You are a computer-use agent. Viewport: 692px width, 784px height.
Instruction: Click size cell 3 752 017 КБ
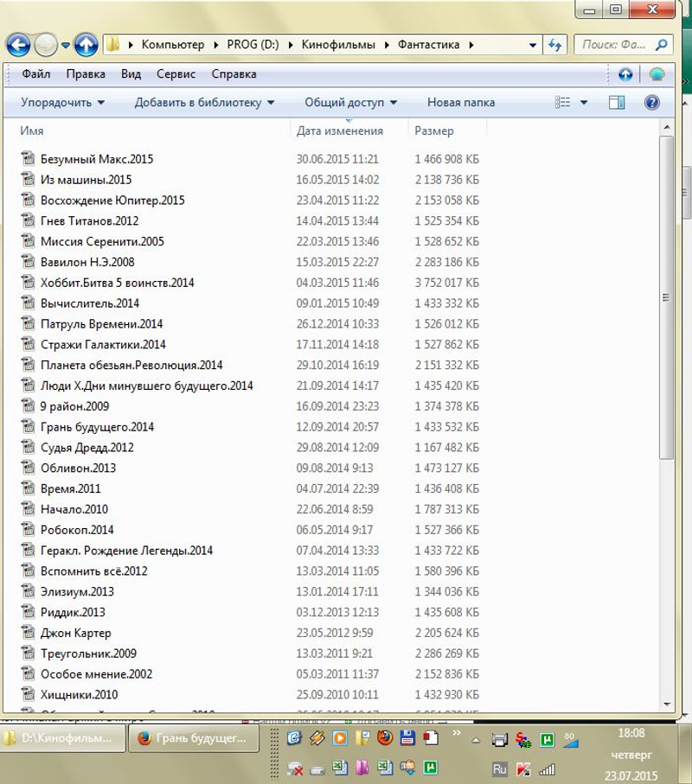click(447, 283)
